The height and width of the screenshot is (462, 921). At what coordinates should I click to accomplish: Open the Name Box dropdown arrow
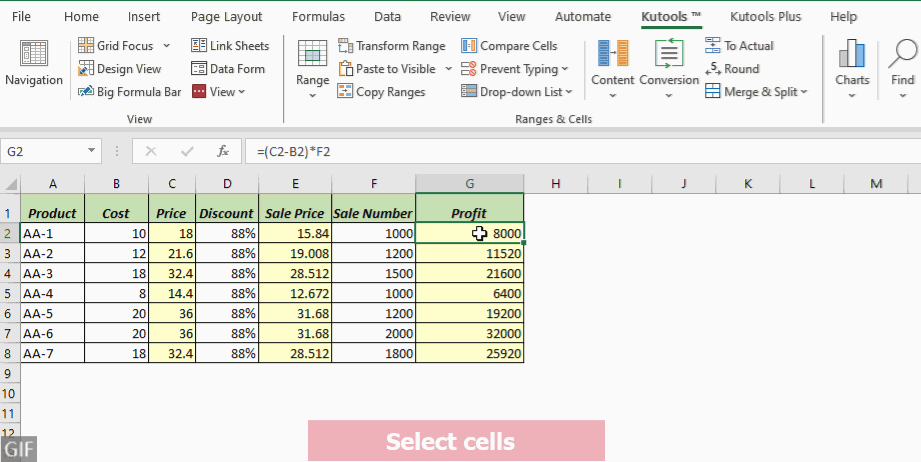[x=92, y=151]
